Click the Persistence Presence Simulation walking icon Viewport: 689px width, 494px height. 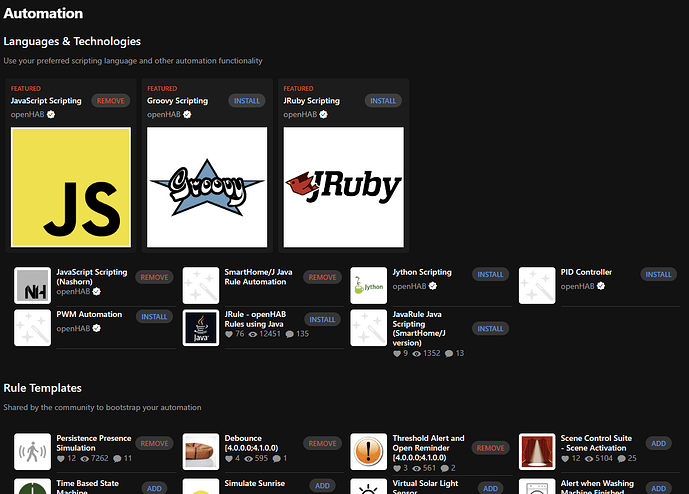33,452
